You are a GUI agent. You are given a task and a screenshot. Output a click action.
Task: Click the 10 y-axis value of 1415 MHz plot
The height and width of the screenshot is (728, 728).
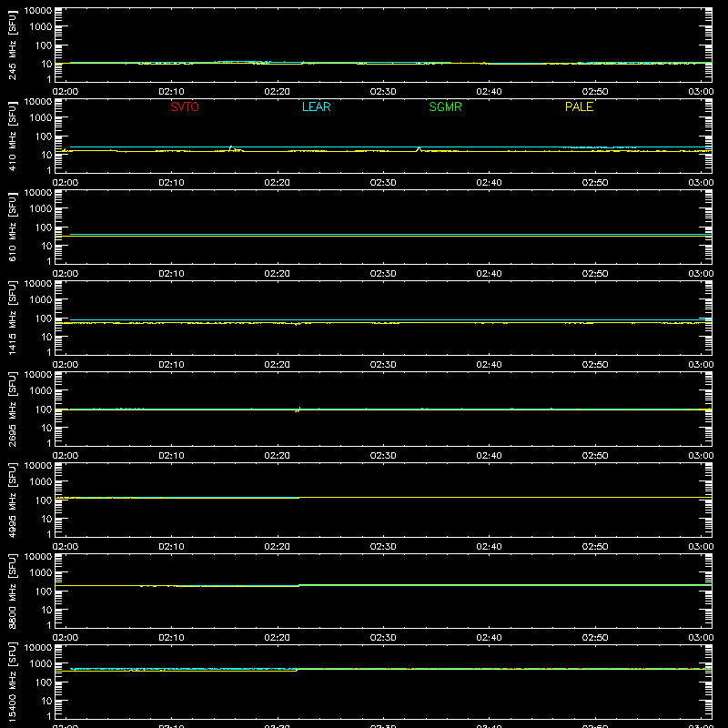pos(46,337)
